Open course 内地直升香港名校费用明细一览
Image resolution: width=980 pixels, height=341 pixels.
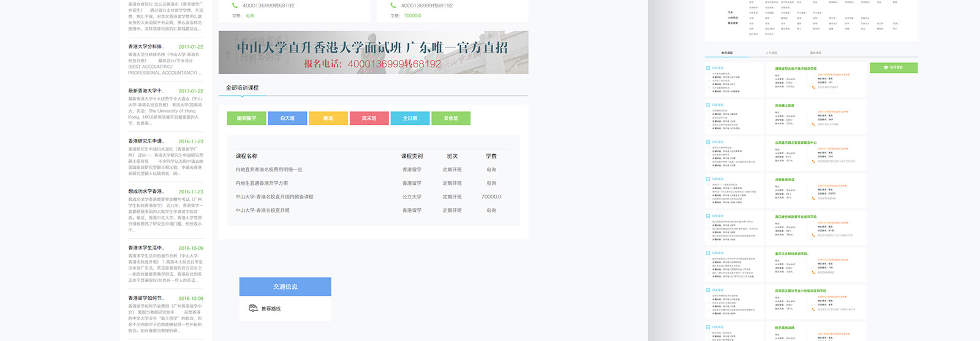[269, 170]
